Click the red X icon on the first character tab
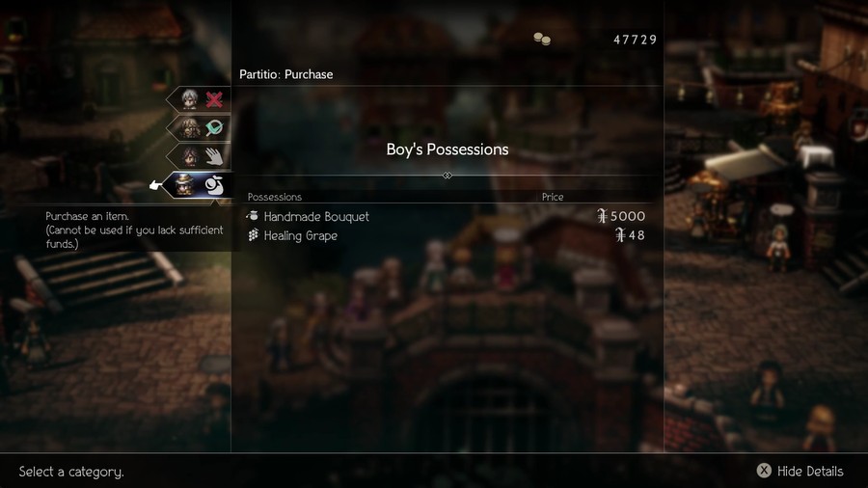Image resolution: width=868 pixels, height=488 pixels. 214,99
